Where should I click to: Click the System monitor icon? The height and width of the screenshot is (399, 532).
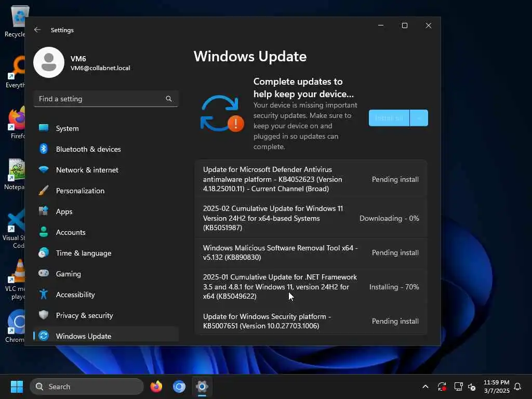(44, 128)
